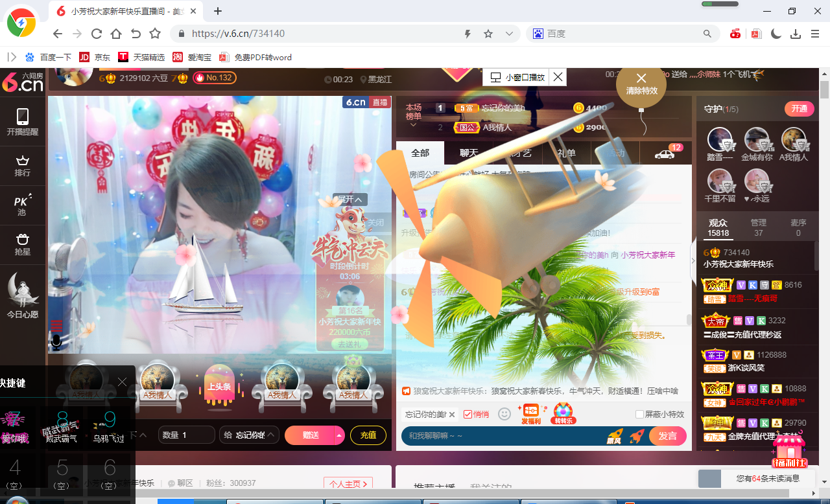The width and height of the screenshot is (830, 504).
Task: Click No.132 rank badge
Action: tap(215, 78)
